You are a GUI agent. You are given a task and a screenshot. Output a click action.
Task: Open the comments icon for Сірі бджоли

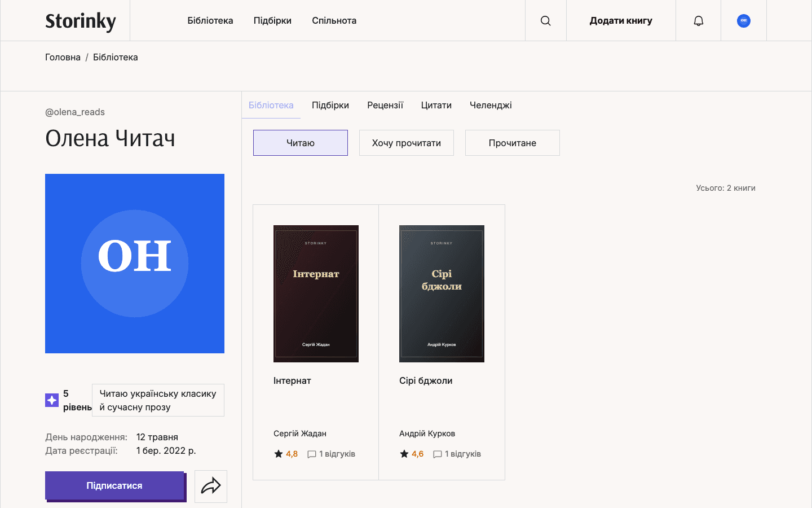tap(437, 454)
